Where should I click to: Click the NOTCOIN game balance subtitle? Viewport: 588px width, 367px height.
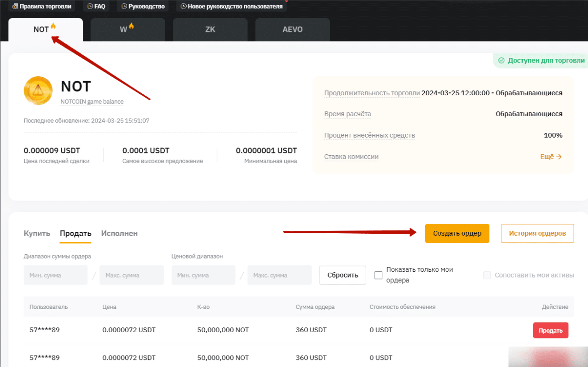[x=92, y=101]
